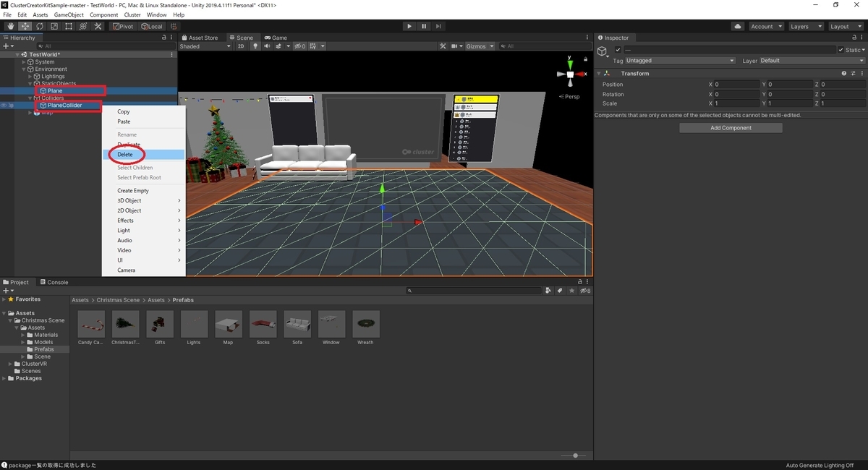Screen dimensions: 868x470
Task: Open Collab cloud services icon
Action: coord(737,26)
